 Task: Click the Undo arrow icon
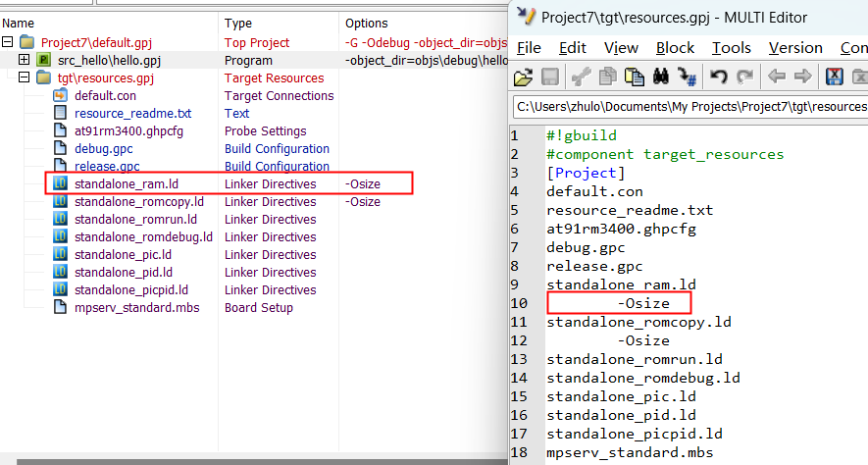(x=719, y=77)
